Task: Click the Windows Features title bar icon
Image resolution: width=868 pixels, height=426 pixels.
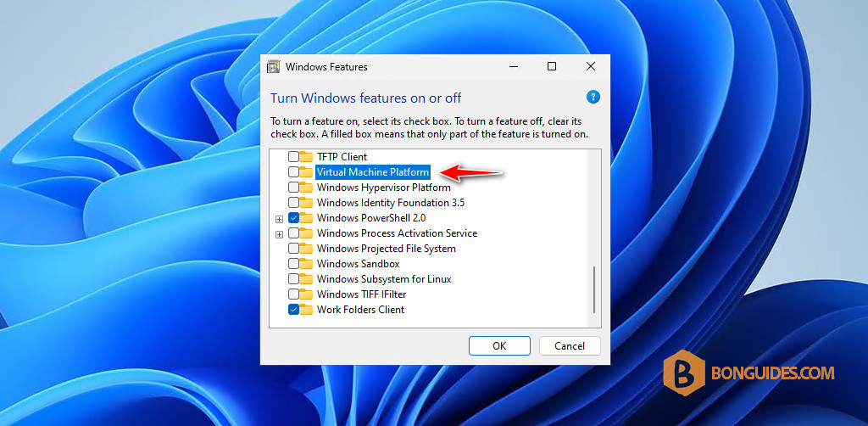Action: click(x=274, y=67)
